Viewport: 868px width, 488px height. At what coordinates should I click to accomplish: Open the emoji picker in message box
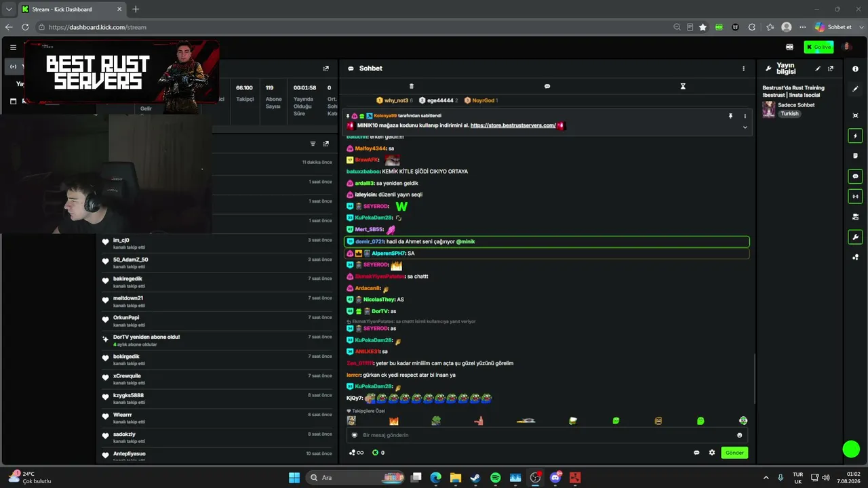coord(739,435)
